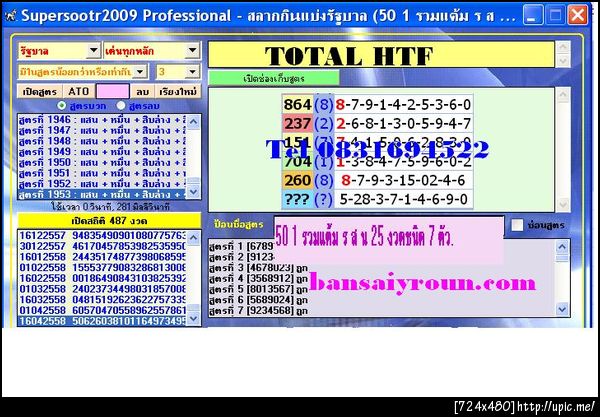The width and height of the screenshot is (600, 417).
Task: Click the เปิดสูตร button
Action: pos(40,91)
